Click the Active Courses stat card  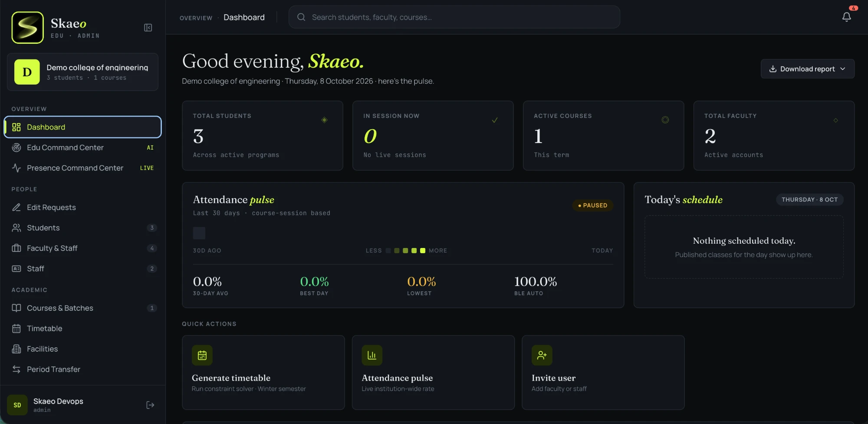(x=603, y=136)
